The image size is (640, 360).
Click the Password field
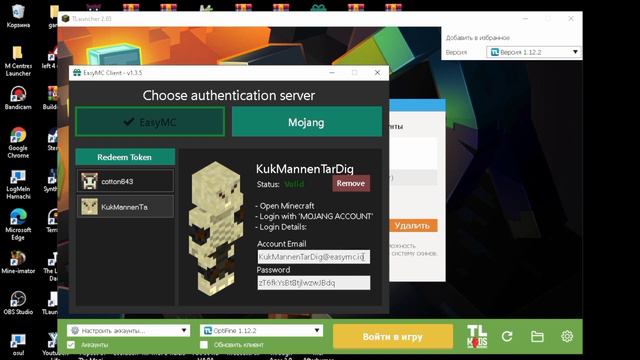[x=313, y=282]
